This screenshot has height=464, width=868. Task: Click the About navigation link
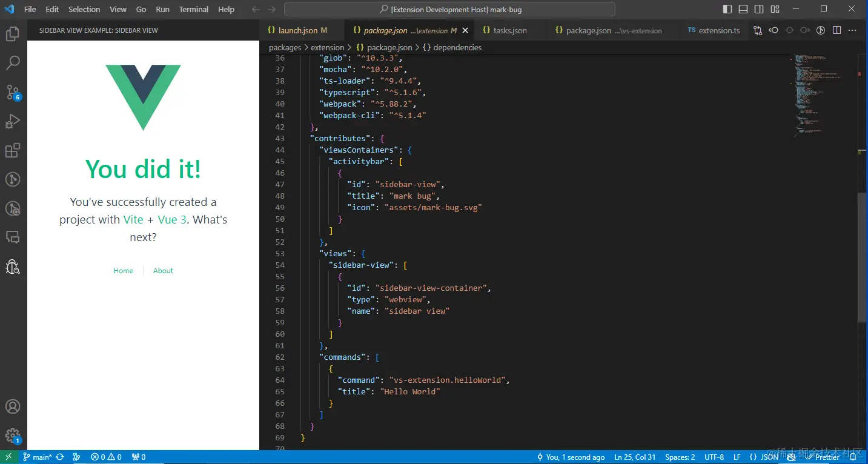163,271
